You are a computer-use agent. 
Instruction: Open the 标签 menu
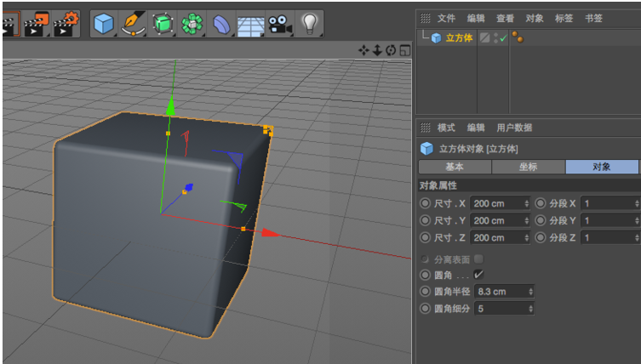564,18
